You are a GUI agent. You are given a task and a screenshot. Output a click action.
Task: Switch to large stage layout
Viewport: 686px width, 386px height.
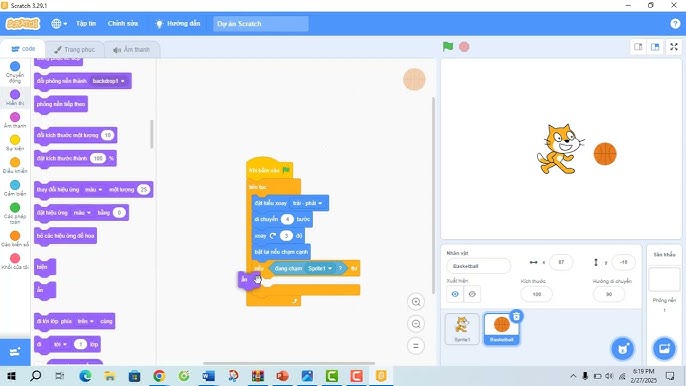pyautogui.click(x=655, y=47)
